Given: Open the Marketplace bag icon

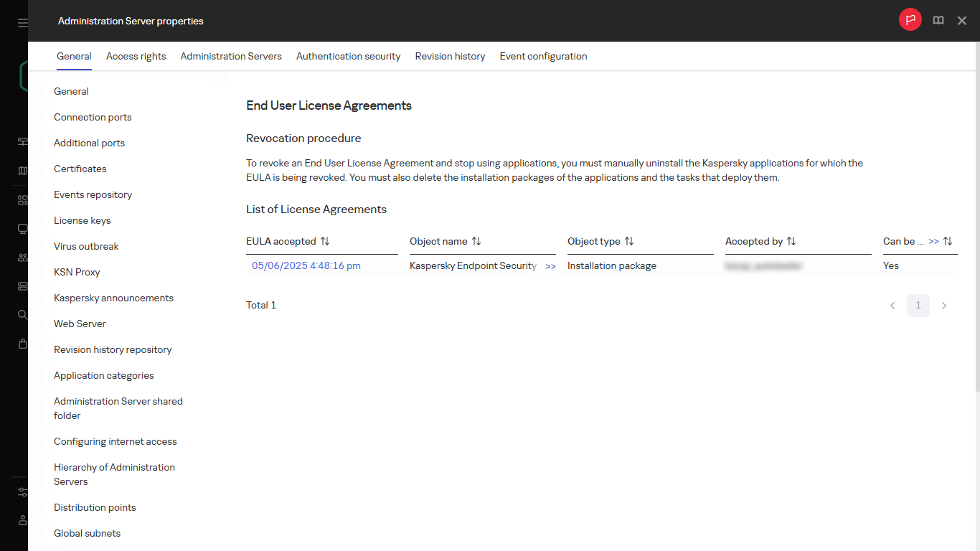Looking at the screenshot, I should pyautogui.click(x=22, y=343).
